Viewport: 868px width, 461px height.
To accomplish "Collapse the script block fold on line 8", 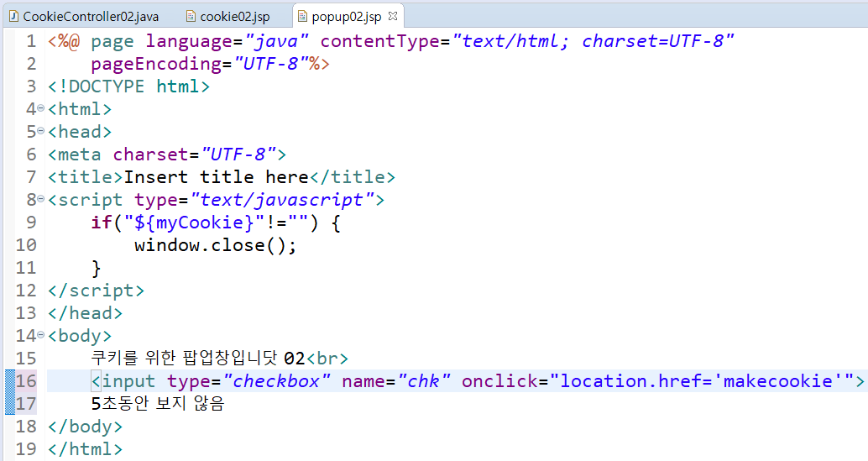I will pyautogui.click(x=40, y=199).
